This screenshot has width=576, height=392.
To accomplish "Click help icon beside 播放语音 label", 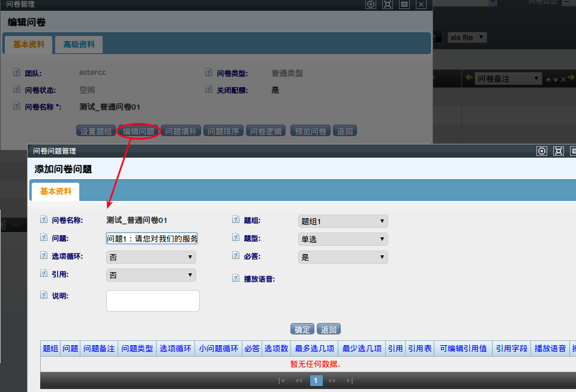I will tap(235, 278).
